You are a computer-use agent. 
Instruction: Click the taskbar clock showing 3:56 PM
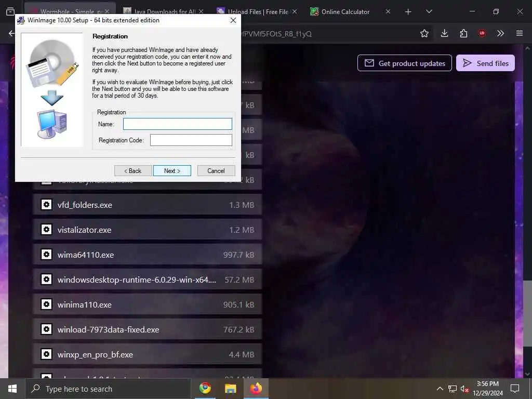tap(487, 389)
